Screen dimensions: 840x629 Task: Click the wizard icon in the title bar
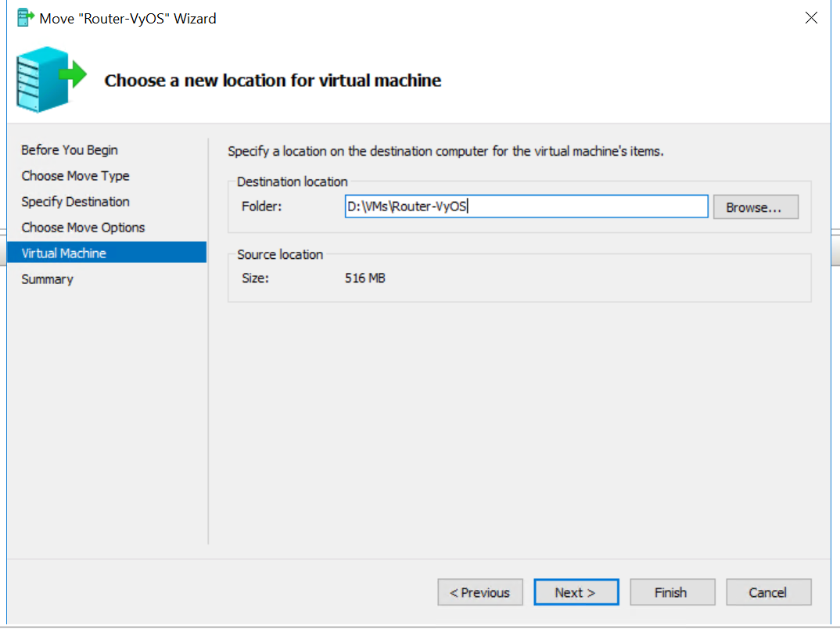pos(25,18)
